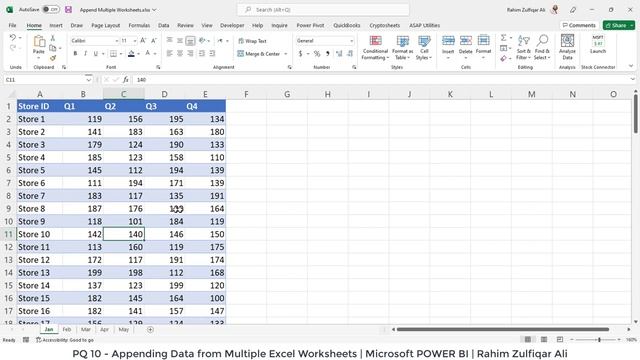The height and width of the screenshot is (360, 640).
Task: Toggle the AutoSave switch
Action: 51,9
